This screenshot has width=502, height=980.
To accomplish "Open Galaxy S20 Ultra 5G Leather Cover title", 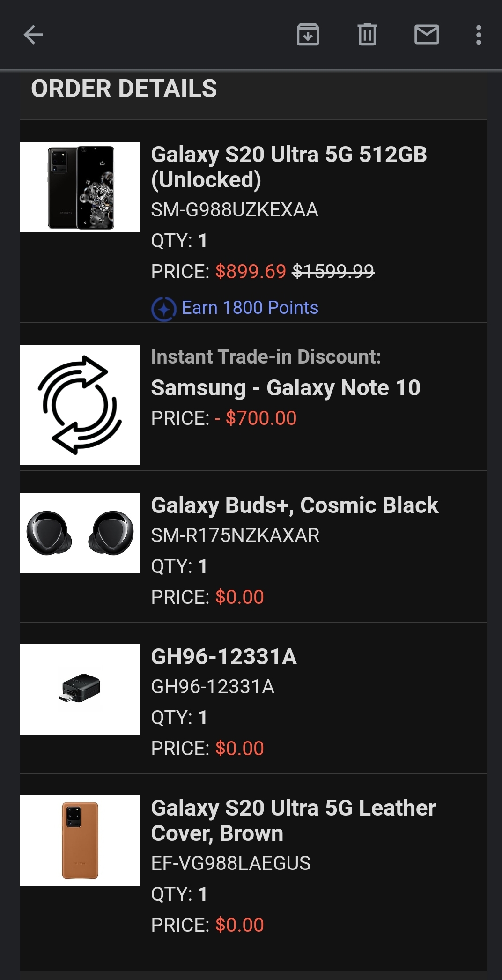I will point(293,821).
